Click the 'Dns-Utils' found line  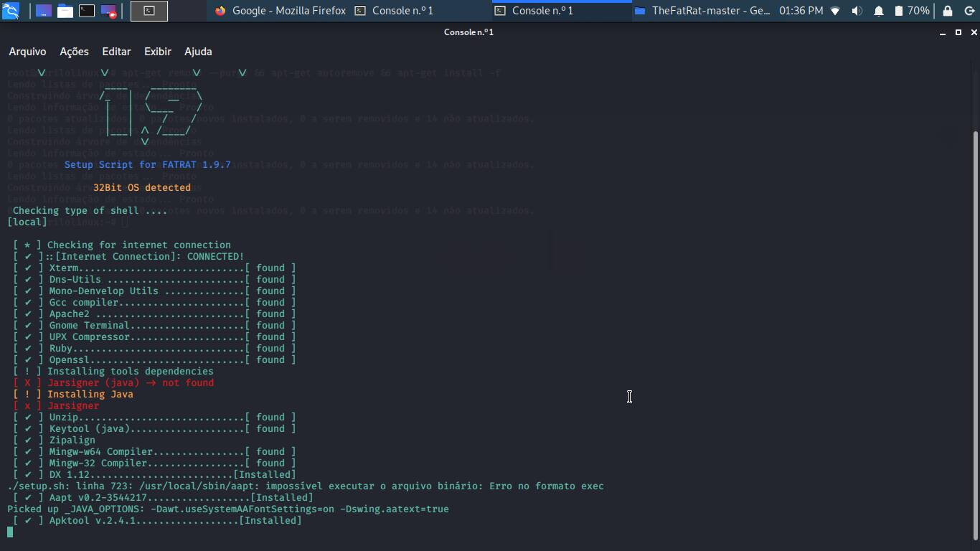pos(154,279)
